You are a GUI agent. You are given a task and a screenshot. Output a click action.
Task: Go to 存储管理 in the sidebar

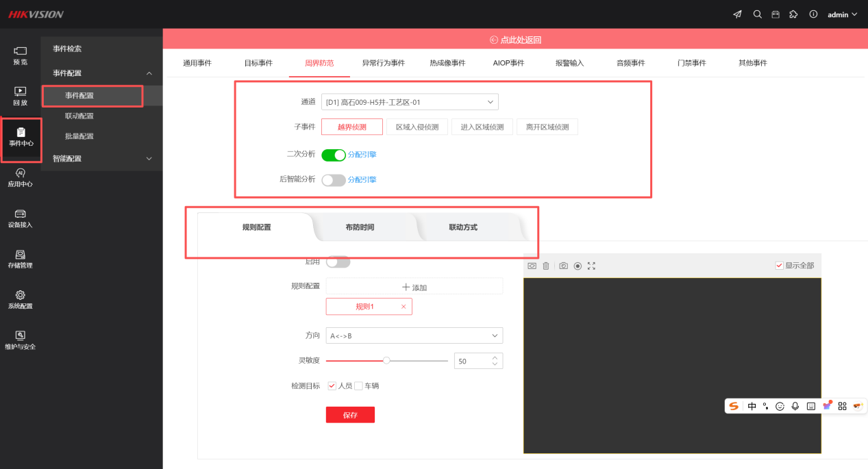(x=21, y=258)
